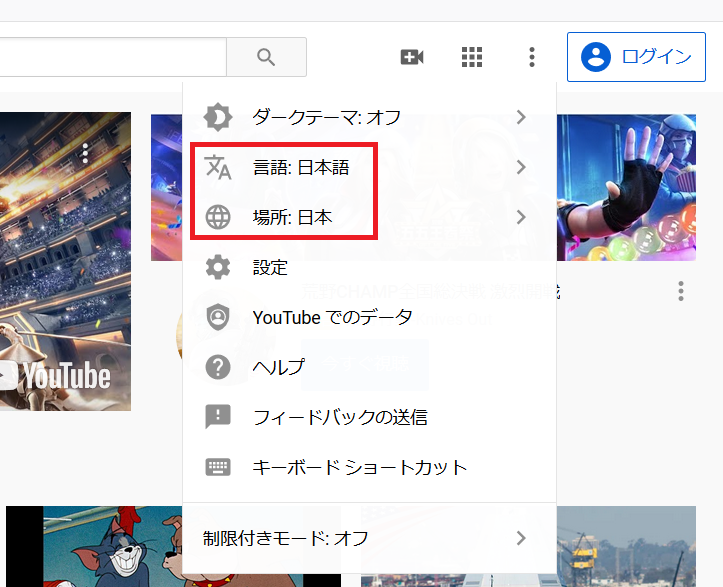Open the arena banner with YouTube logo
This screenshot has height=587, width=723.
tap(65, 261)
